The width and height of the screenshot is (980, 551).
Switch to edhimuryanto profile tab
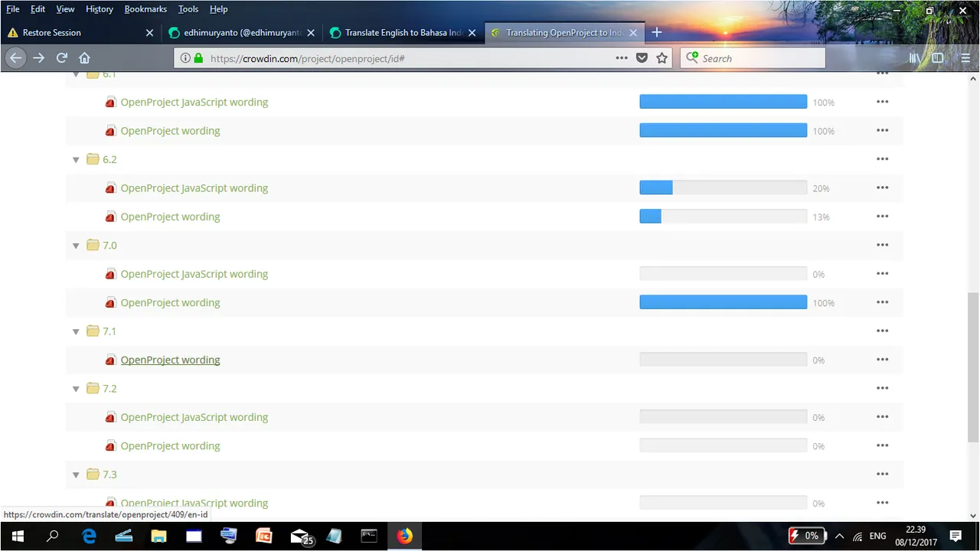click(x=241, y=33)
